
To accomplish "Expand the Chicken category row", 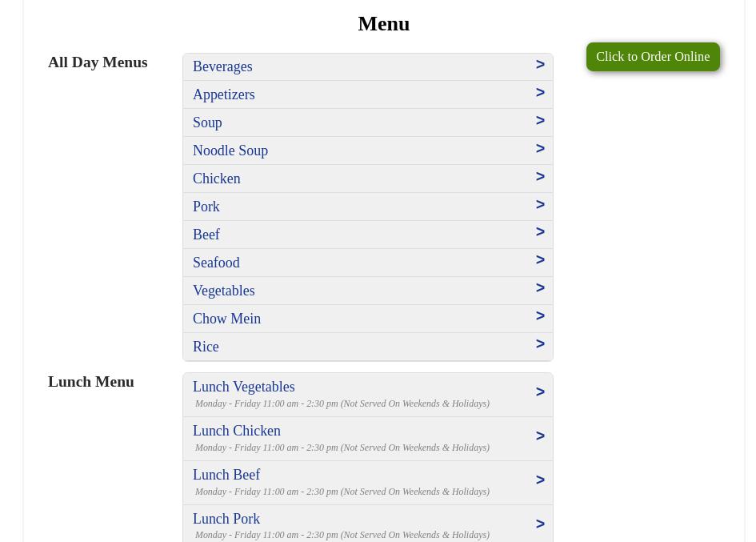I will tap(216, 179).
